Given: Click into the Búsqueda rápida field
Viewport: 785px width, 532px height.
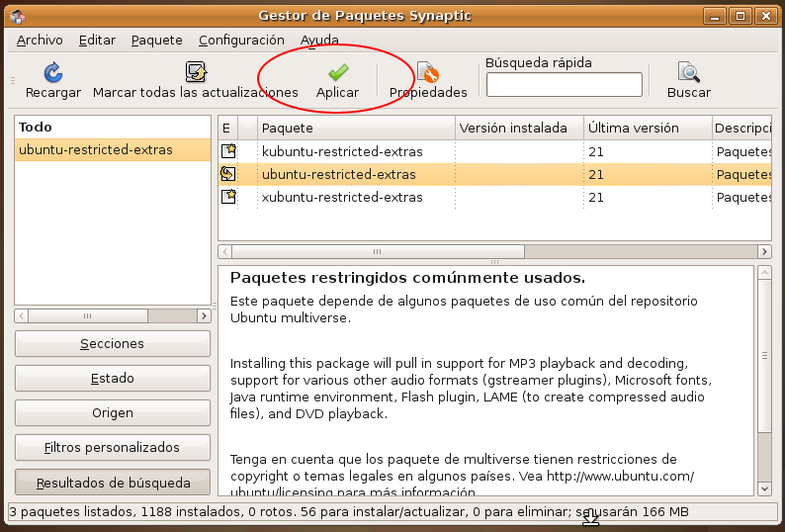Looking at the screenshot, I should coord(564,85).
